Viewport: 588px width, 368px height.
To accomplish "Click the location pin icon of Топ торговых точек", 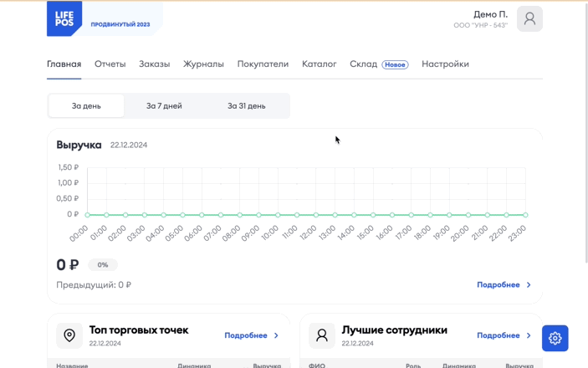I will tap(69, 335).
